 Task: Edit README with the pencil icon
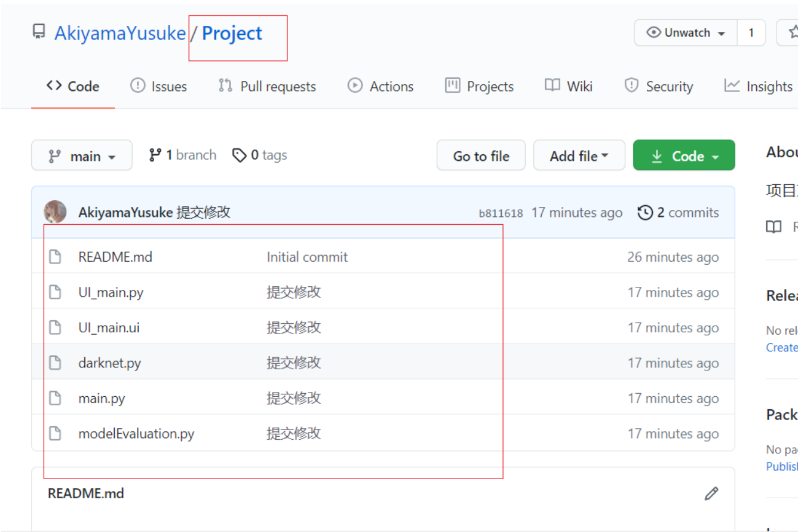click(711, 493)
